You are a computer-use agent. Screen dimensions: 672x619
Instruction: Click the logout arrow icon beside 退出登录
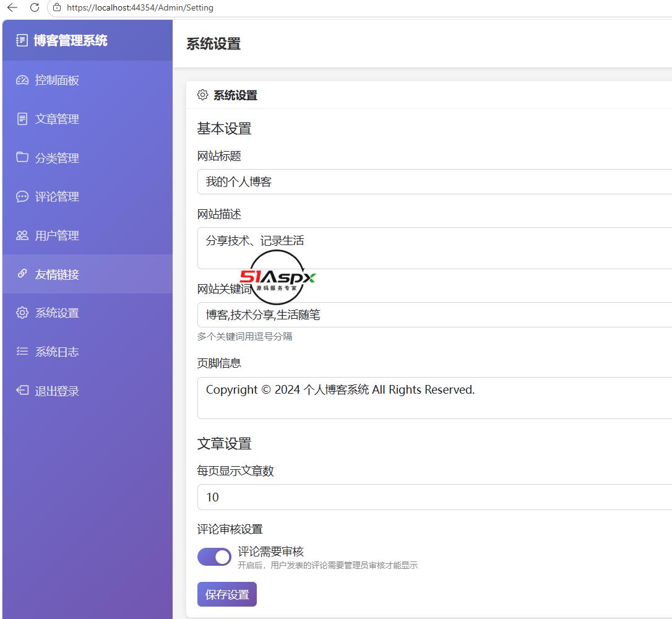click(x=22, y=390)
